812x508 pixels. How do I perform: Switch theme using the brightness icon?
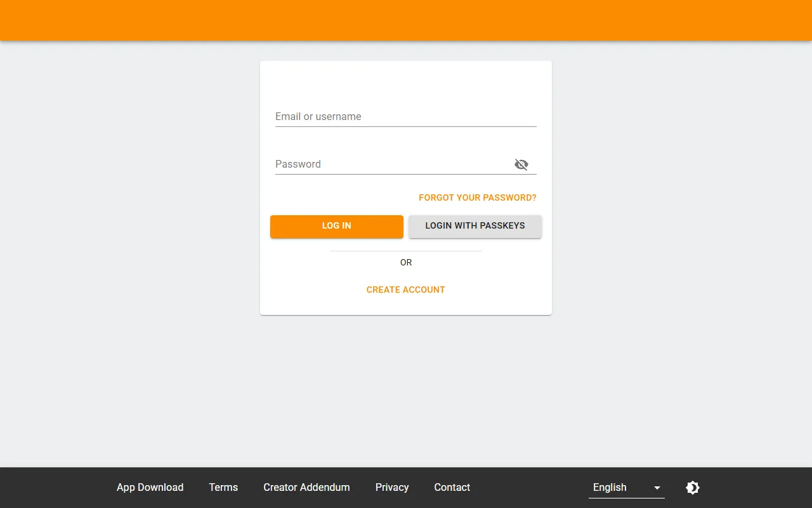[x=693, y=488]
